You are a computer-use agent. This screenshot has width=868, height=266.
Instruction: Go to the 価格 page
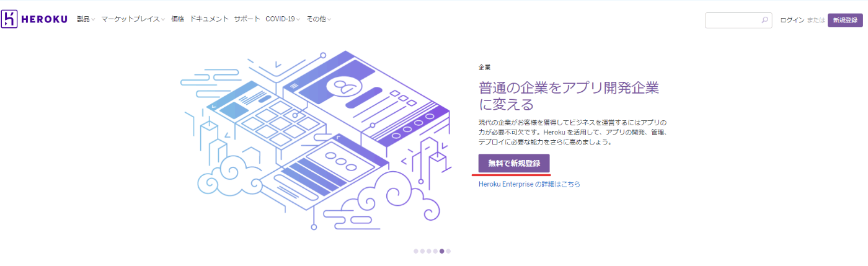click(178, 19)
